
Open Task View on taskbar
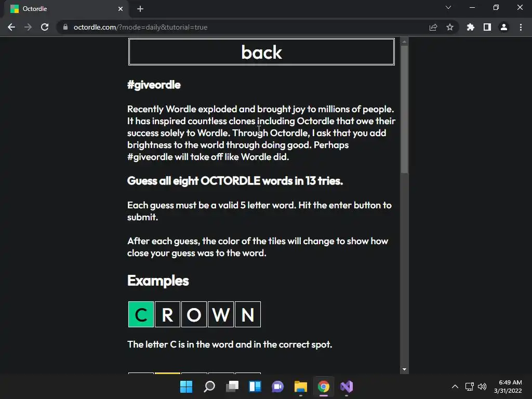coord(232,387)
